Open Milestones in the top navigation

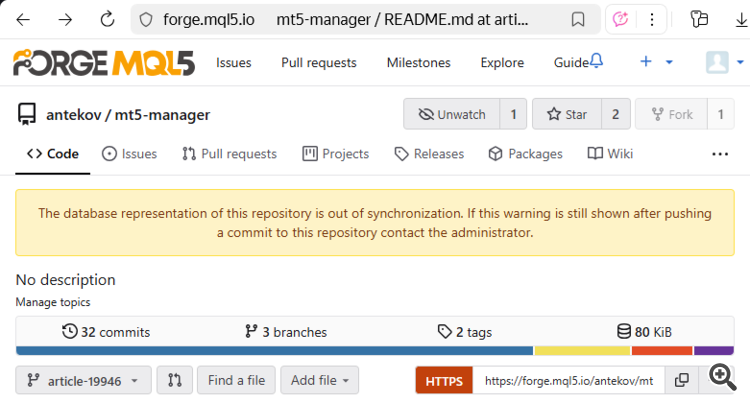(x=418, y=62)
